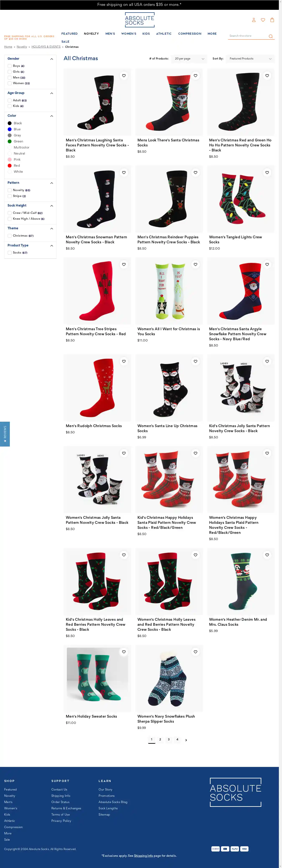The image size is (282, 868).
Task: Favorite Men's Rudolph Christmas Socks
Action: pos(124,361)
